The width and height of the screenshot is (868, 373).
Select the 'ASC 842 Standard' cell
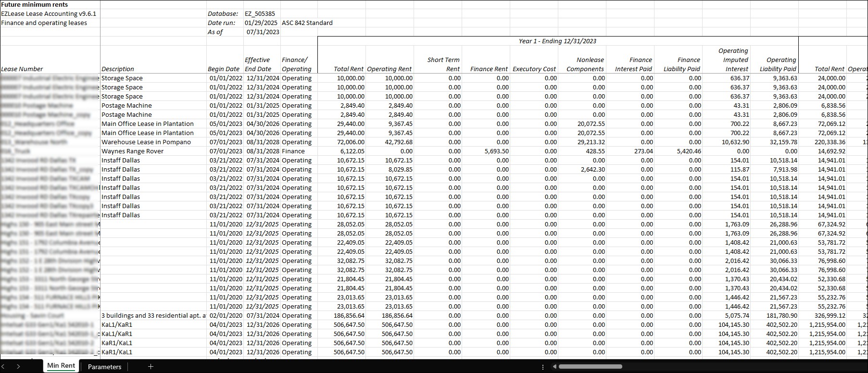tap(307, 23)
